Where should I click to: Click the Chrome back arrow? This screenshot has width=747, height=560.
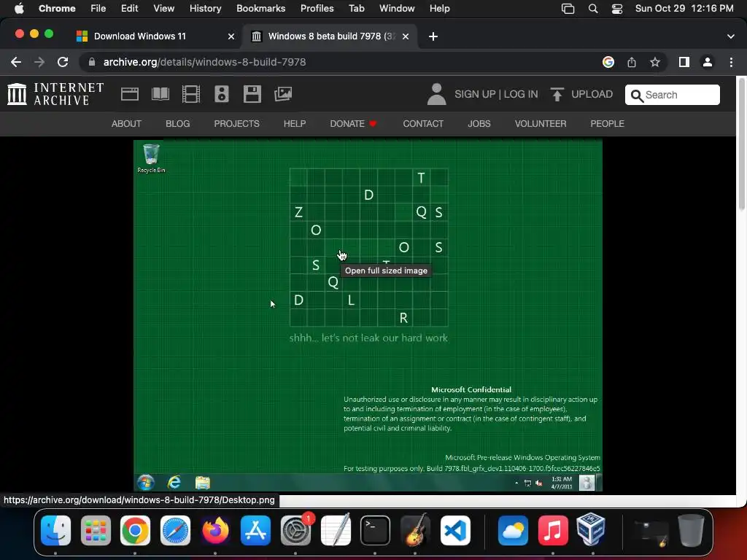pos(16,62)
